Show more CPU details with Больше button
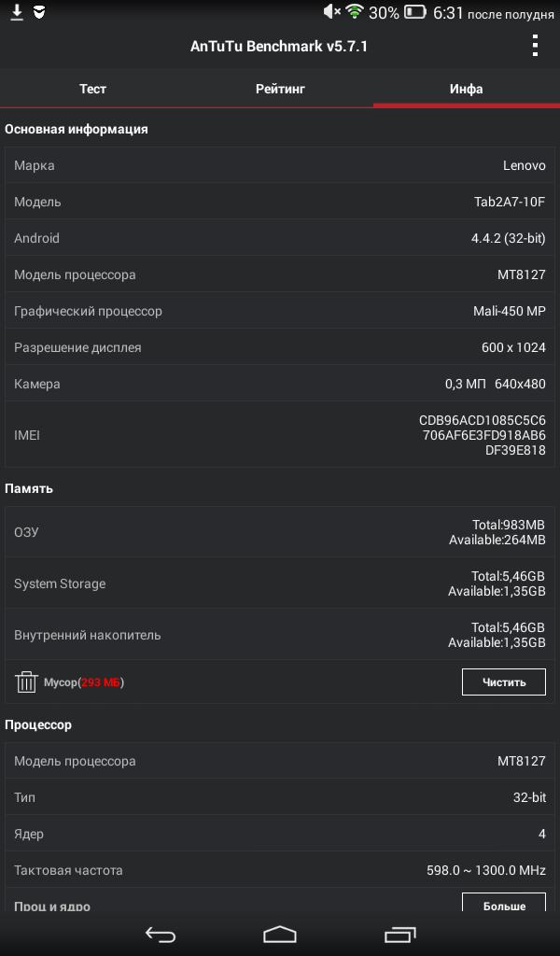Image resolution: width=560 pixels, height=956 pixels. [x=504, y=904]
